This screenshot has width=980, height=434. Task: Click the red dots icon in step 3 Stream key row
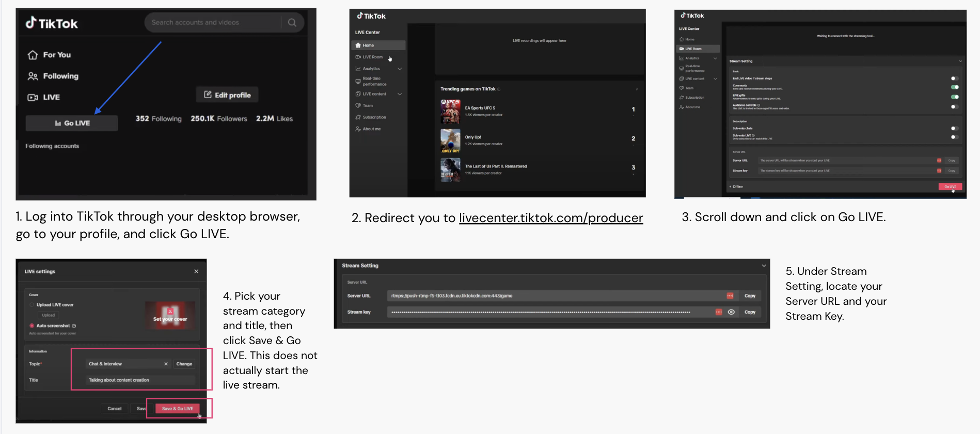pos(939,171)
